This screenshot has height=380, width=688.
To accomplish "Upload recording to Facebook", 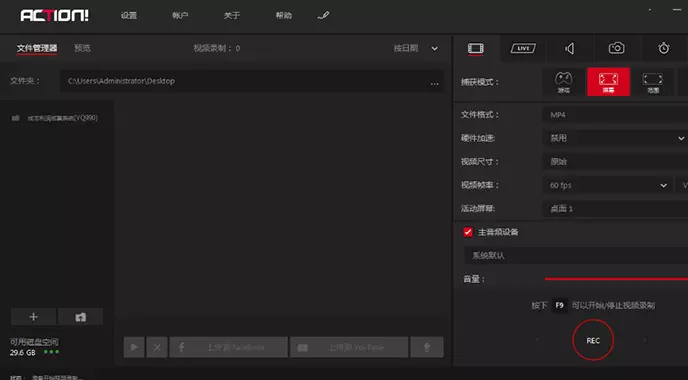I will [x=229, y=348].
